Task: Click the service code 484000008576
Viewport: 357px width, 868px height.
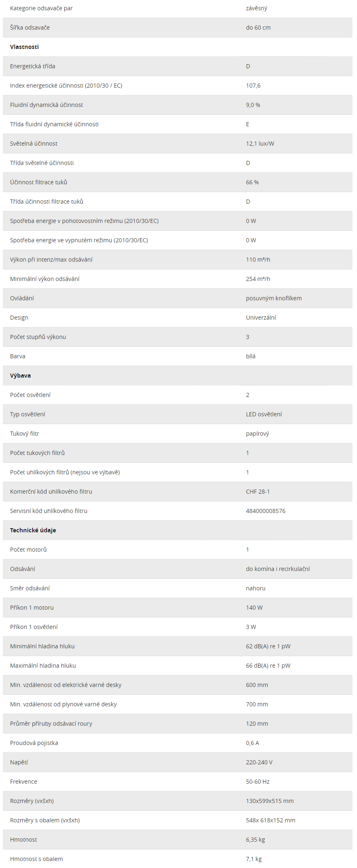Action: coord(266,511)
